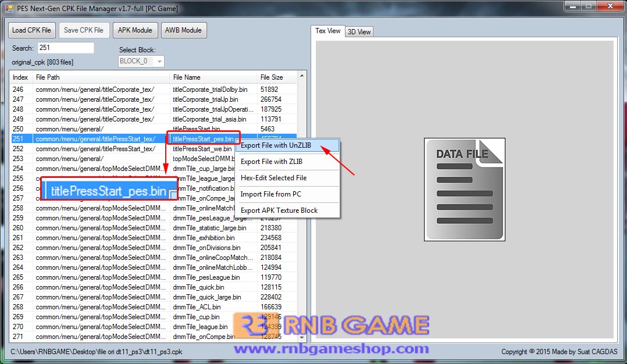The width and height of the screenshot is (627, 364).
Task: Select row dmmTile_cup.bin
Action: pyautogui.click(x=153, y=317)
